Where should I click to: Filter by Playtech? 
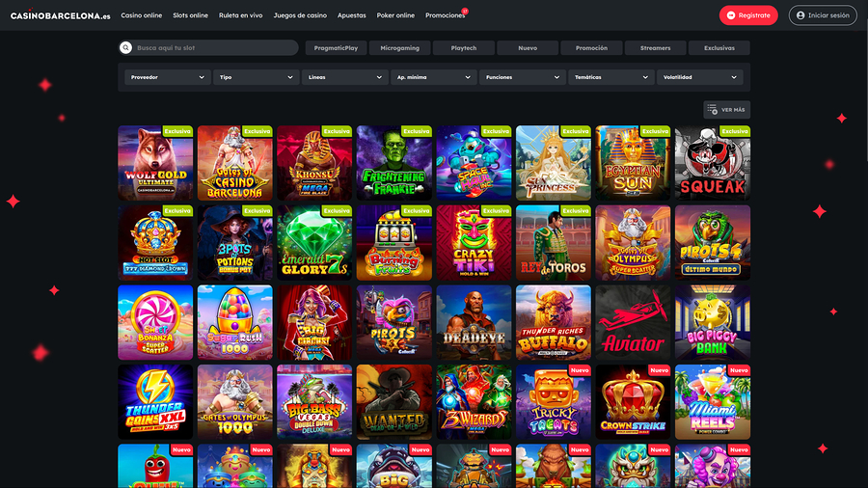[x=463, y=48]
